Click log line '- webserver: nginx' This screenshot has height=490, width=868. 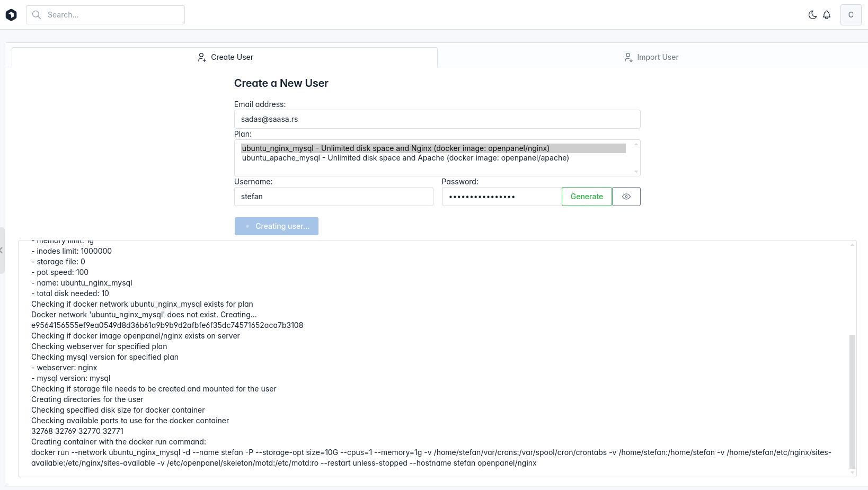[64, 368]
